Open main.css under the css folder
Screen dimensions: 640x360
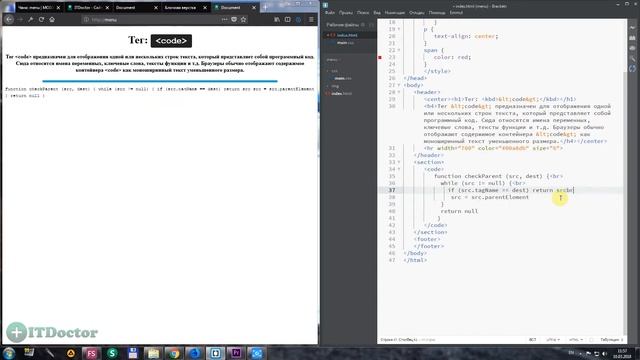(x=343, y=78)
